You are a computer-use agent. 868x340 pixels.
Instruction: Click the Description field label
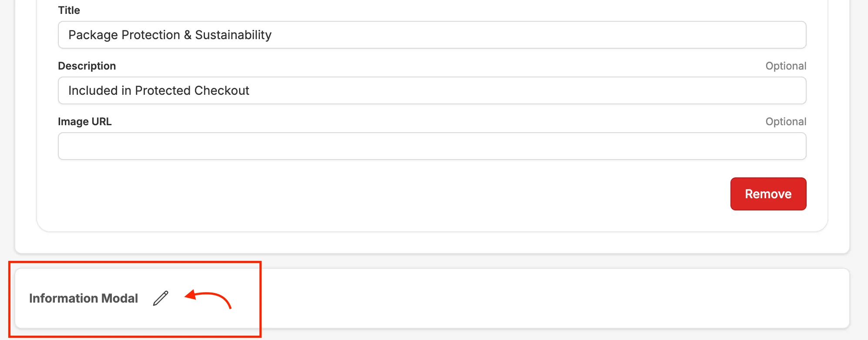pos(87,66)
